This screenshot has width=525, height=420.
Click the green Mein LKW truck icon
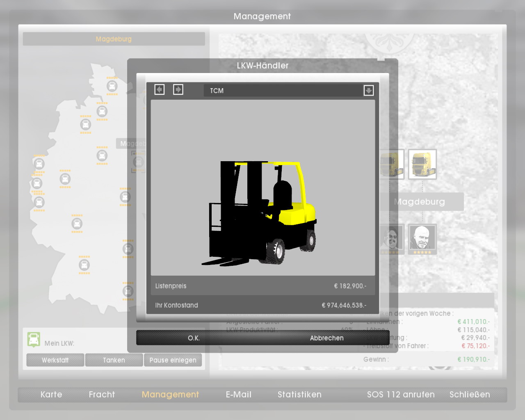point(34,340)
